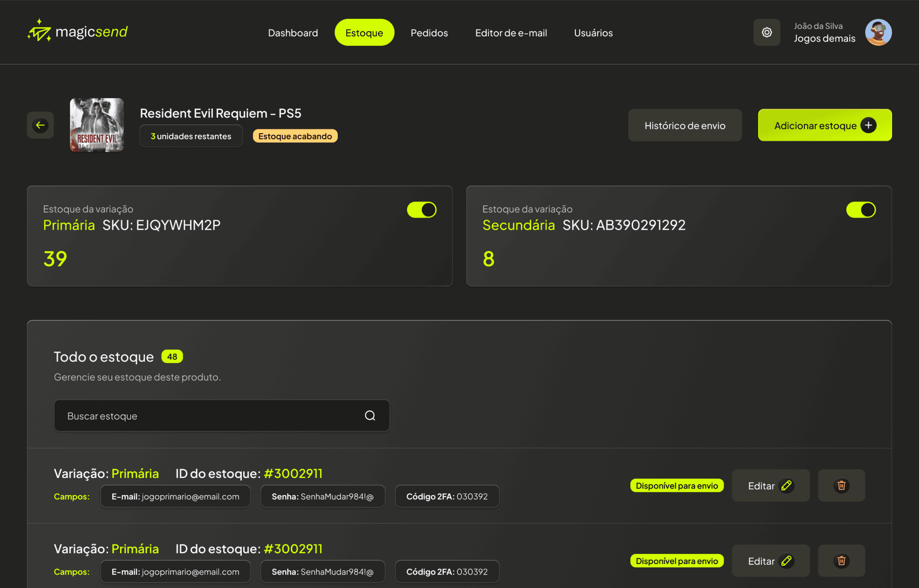This screenshot has width=919, height=588.
Task: Go to Editor de e-mail tab
Action: pos(511,33)
